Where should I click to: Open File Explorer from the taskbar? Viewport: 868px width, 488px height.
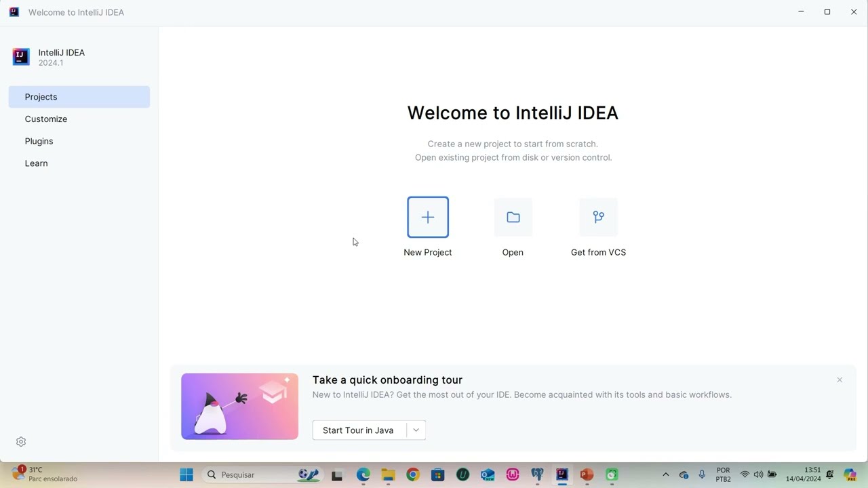388,474
